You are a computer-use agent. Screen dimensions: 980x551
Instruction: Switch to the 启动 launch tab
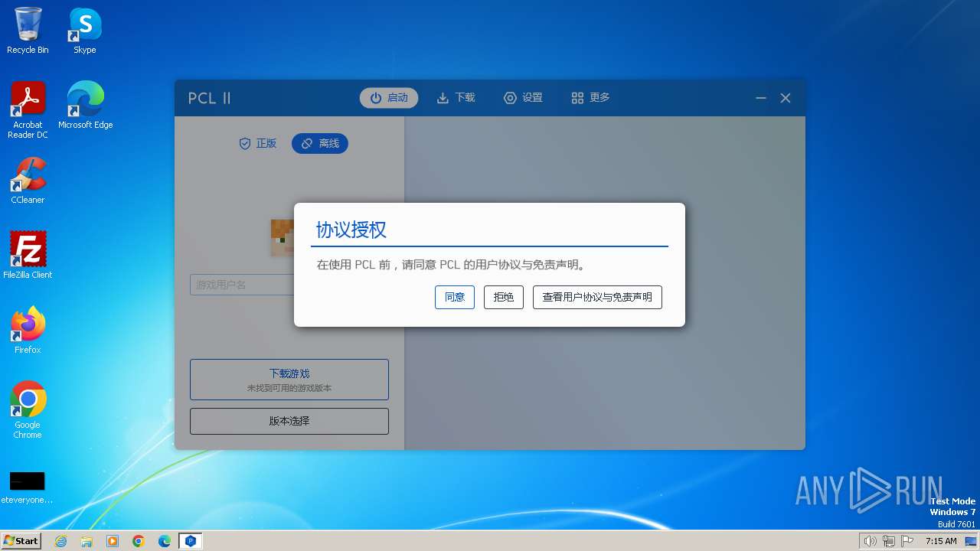click(x=389, y=98)
